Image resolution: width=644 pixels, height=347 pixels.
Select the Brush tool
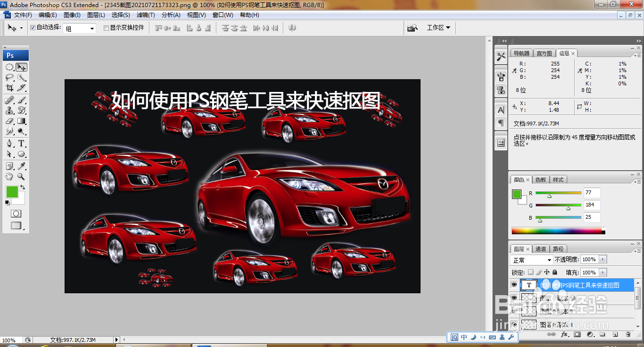point(21,100)
